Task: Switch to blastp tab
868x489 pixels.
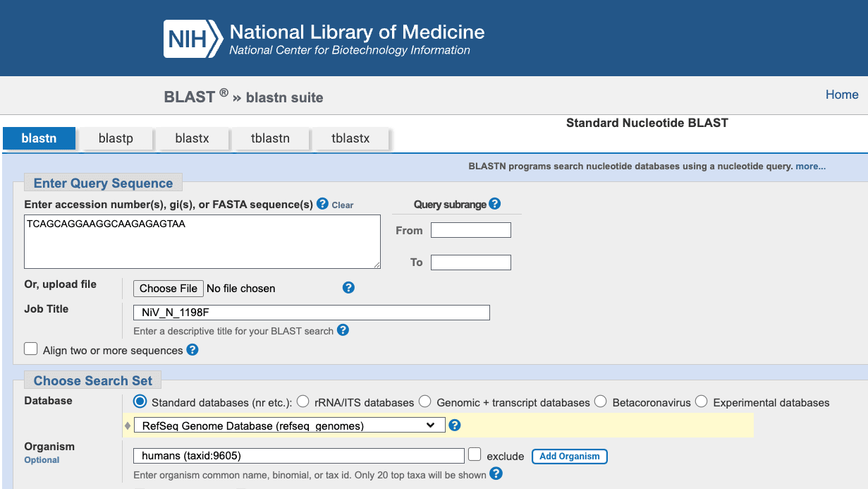Action: click(116, 138)
